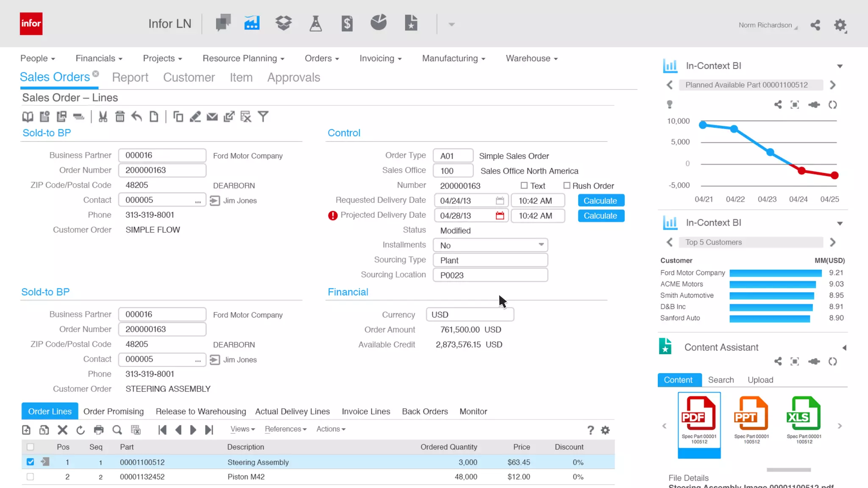Enable the Rush Order checkbox

[567, 186]
